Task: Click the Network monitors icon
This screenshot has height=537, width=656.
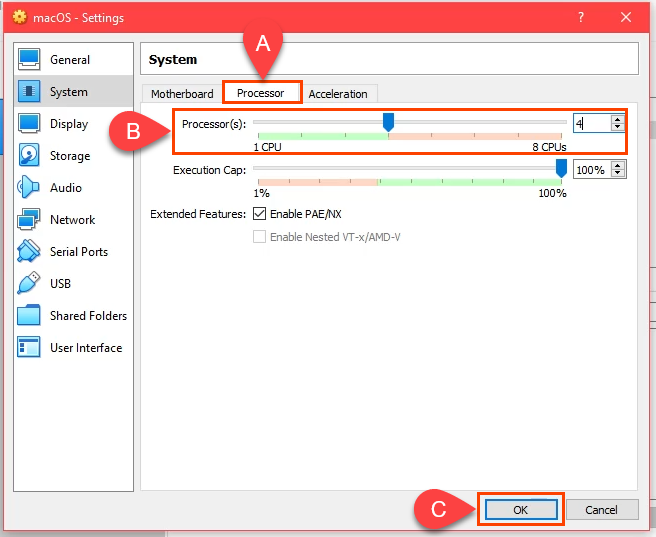Action: coord(29,219)
